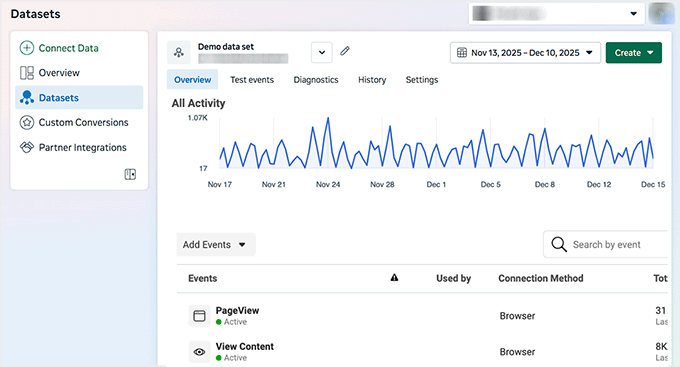Click the Used by column header
The height and width of the screenshot is (367, 680).
click(x=453, y=279)
